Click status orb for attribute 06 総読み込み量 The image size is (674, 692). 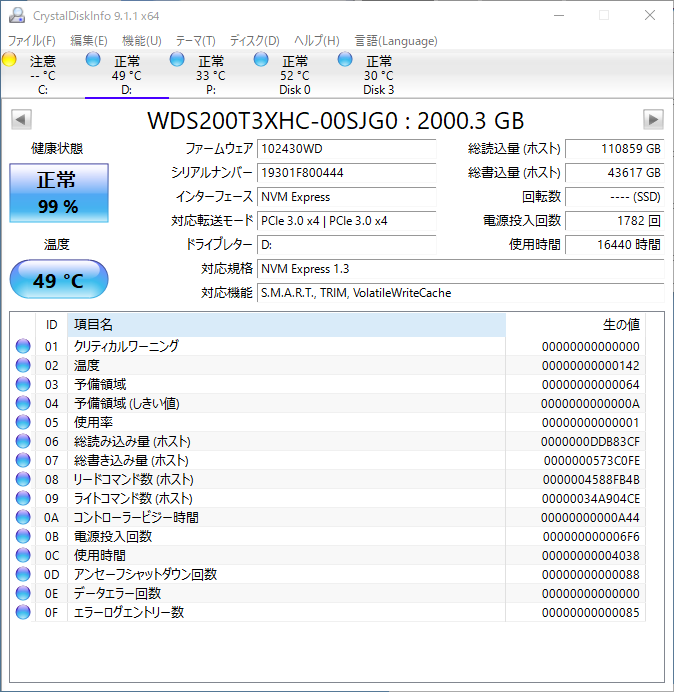click(x=23, y=441)
